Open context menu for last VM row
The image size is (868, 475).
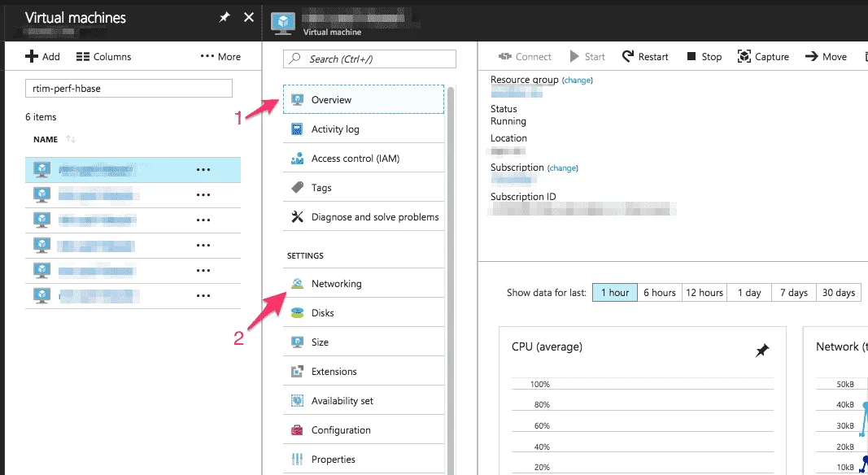pyautogui.click(x=203, y=295)
